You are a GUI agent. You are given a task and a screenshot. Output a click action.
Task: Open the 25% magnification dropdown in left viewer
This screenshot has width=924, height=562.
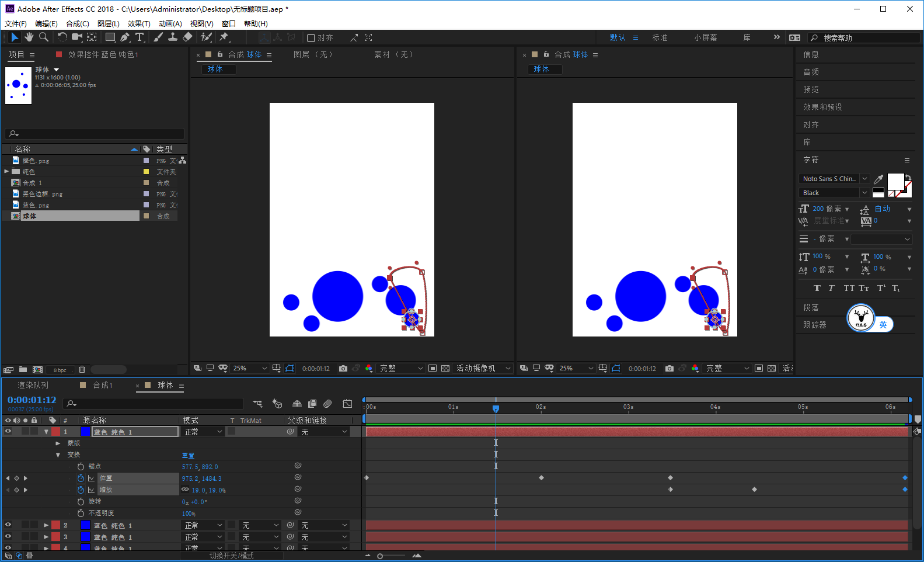point(250,368)
